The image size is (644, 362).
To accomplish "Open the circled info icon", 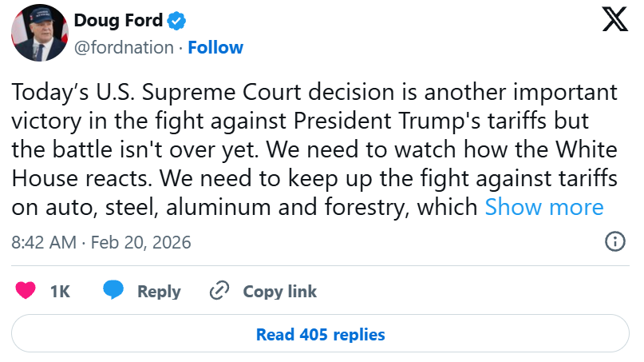I will click(x=614, y=242).
